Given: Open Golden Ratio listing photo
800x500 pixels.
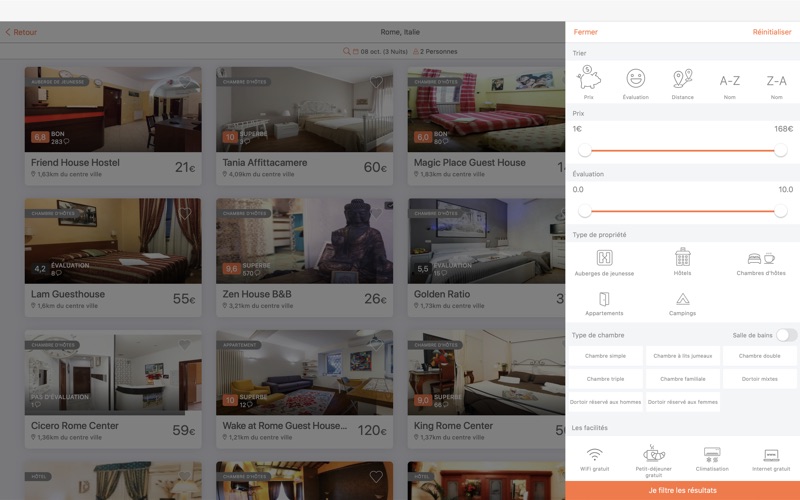Looking at the screenshot, I should click(x=486, y=241).
